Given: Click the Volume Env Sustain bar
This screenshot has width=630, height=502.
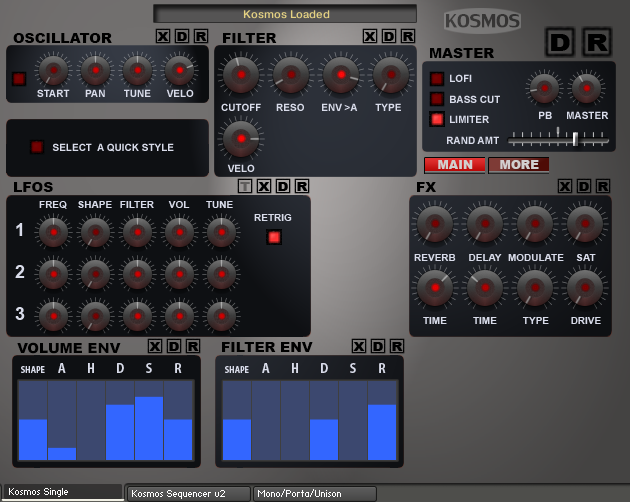Looking at the screenshot, I should [149, 420].
